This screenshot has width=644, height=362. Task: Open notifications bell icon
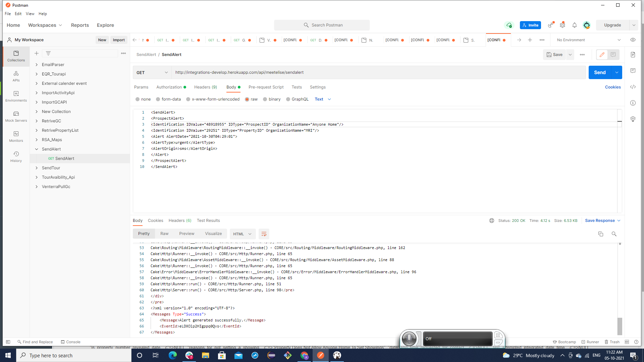[x=575, y=25]
